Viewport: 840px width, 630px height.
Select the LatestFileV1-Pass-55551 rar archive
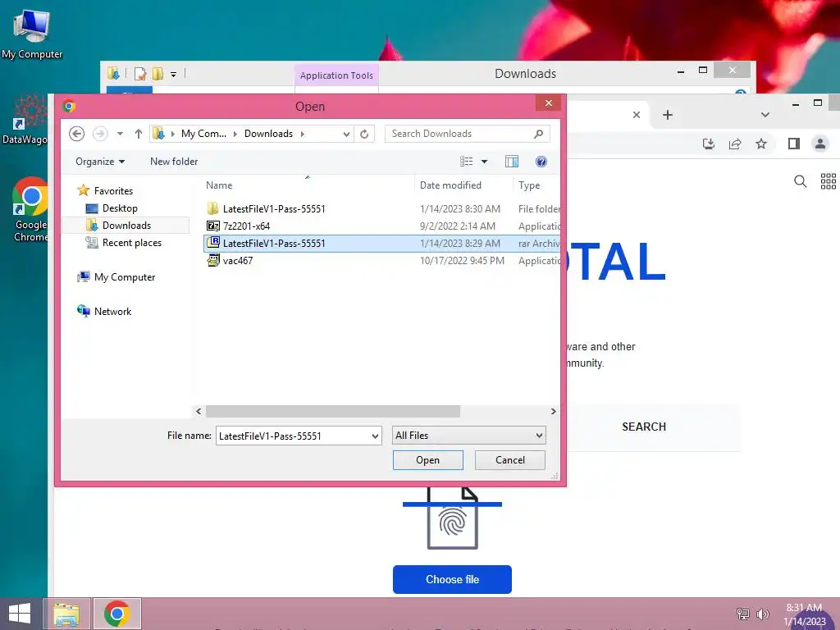(x=381, y=243)
